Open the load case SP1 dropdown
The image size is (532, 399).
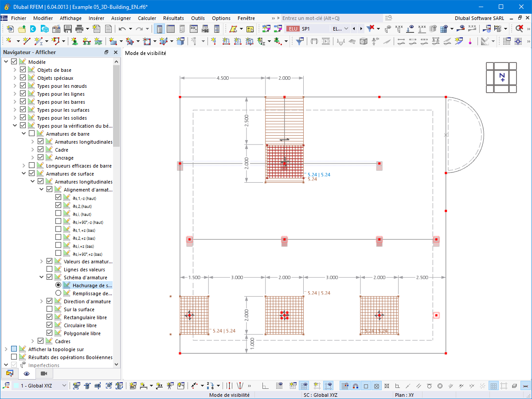(346, 29)
